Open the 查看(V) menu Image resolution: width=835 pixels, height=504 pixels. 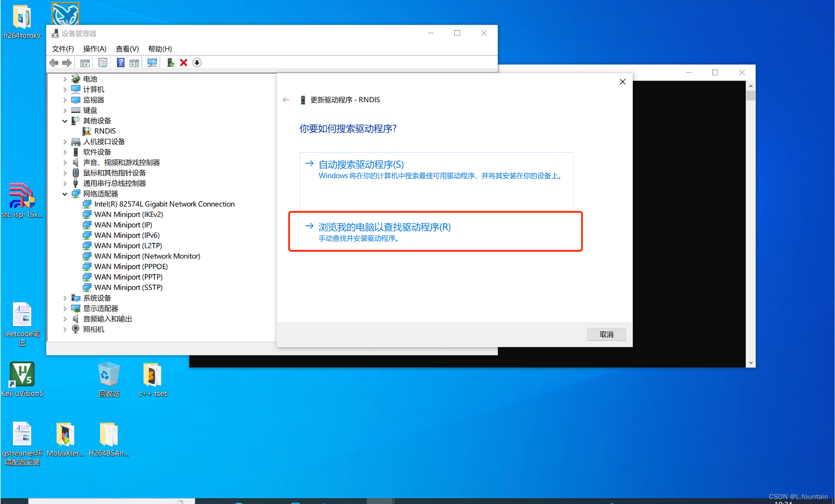point(127,49)
